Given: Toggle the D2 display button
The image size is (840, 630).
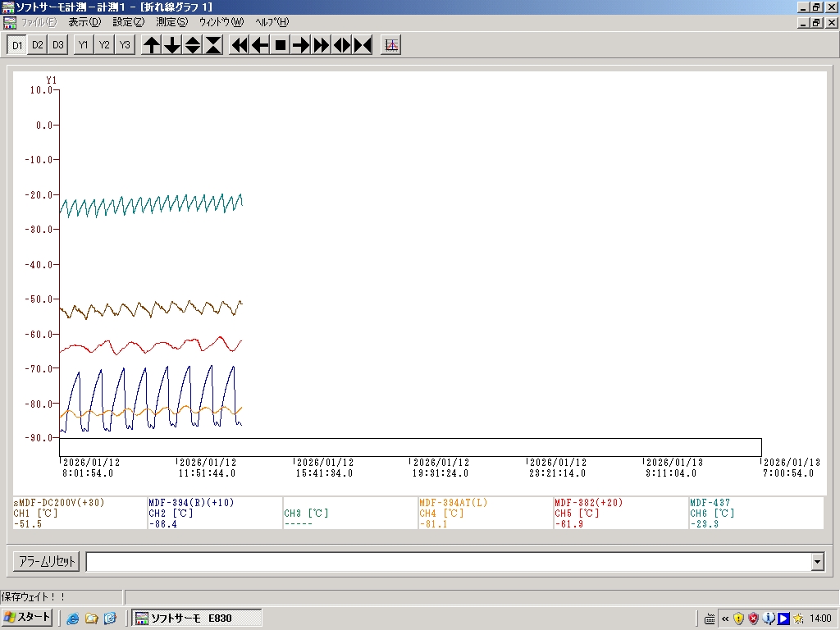Looking at the screenshot, I should coord(38,45).
